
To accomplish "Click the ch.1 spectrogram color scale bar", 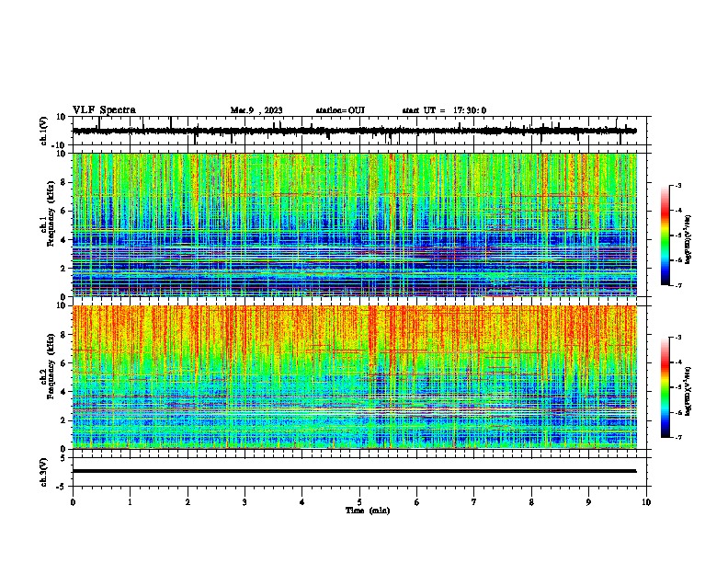I will point(665,236).
